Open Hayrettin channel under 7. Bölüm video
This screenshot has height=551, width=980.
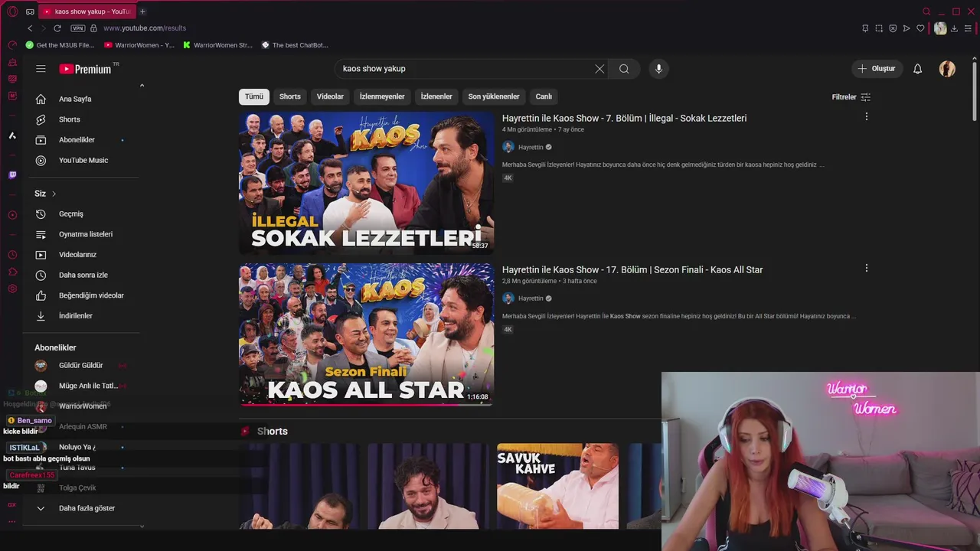coord(530,147)
